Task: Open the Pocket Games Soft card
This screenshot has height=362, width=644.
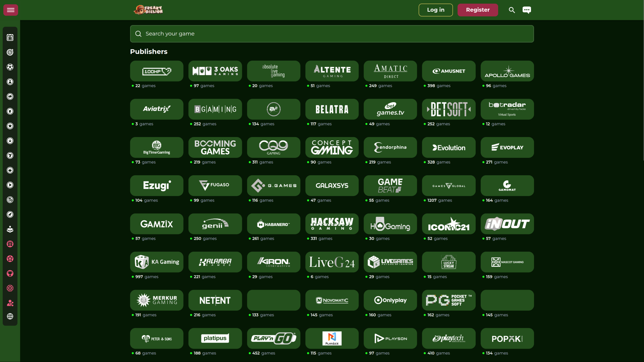Action: tap(448, 300)
